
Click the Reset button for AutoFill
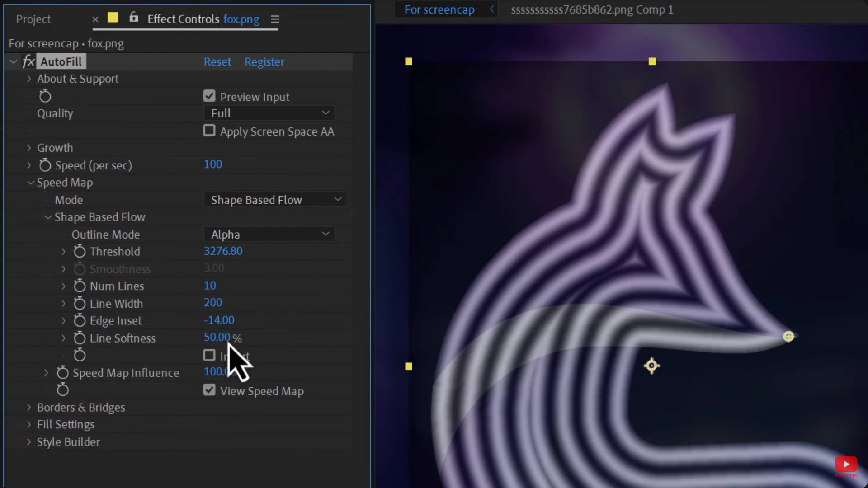click(x=217, y=62)
